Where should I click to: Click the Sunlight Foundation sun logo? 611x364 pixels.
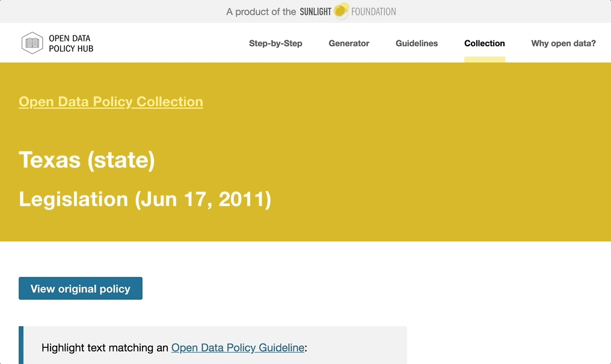click(341, 11)
